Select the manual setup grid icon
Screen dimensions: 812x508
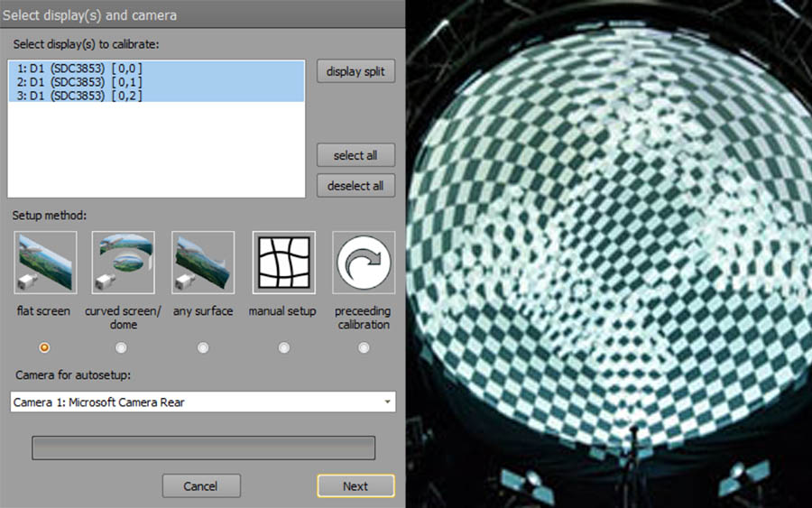pyautogui.click(x=284, y=263)
